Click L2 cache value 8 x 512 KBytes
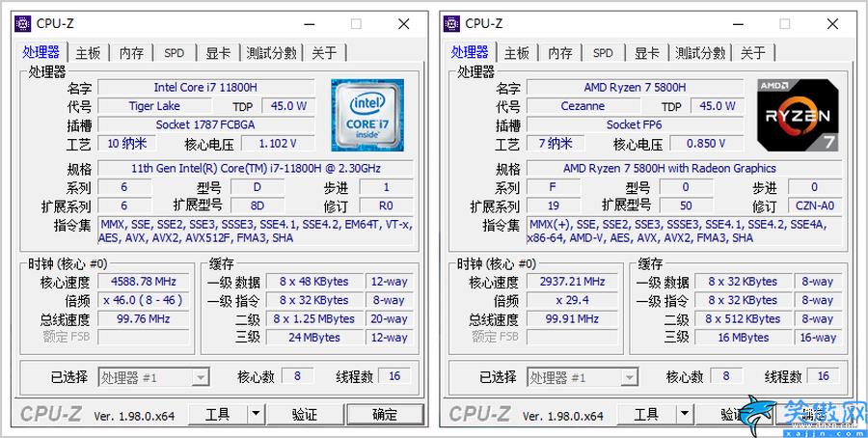868x438 pixels. pyautogui.click(x=744, y=319)
